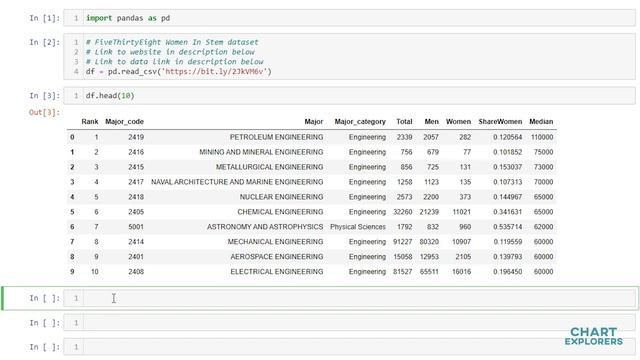Click Total value 32260
Viewport: 640px width, 360px height.
click(x=402, y=212)
